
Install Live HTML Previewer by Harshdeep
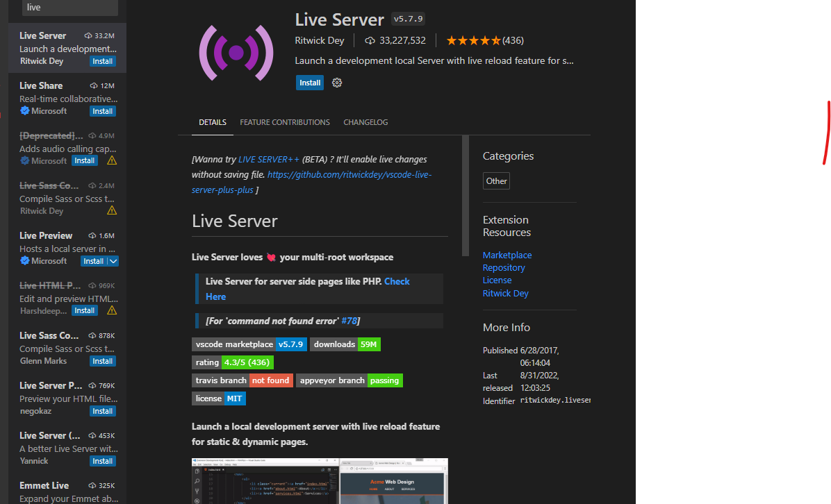(84, 310)
